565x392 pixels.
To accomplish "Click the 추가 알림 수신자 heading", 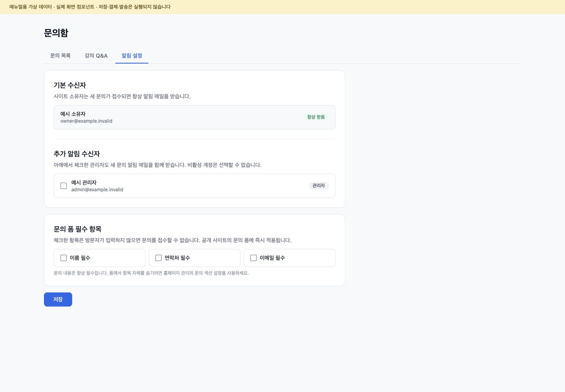I will click(x=77, y=154).
